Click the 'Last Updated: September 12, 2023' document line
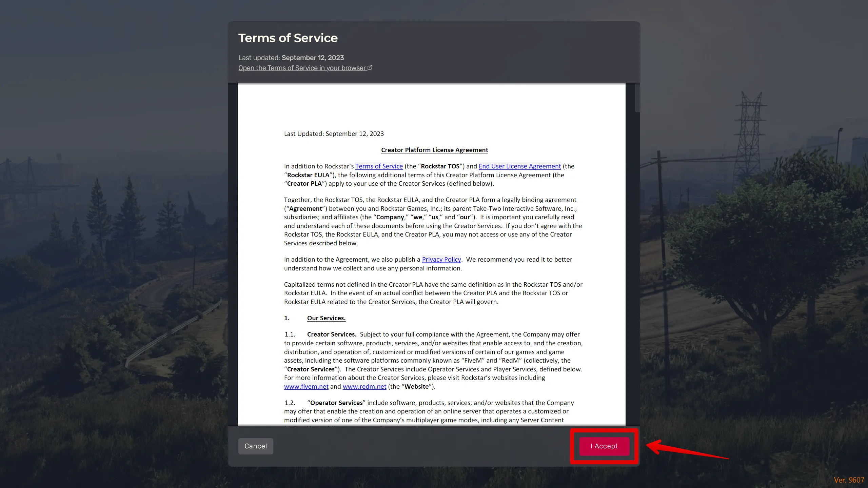 [334, 134]
